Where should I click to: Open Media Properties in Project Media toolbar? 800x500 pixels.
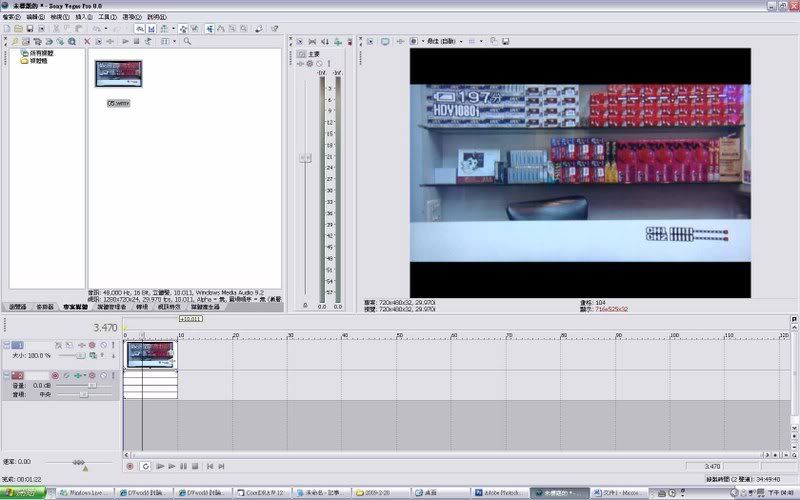(x=98, y=41)
